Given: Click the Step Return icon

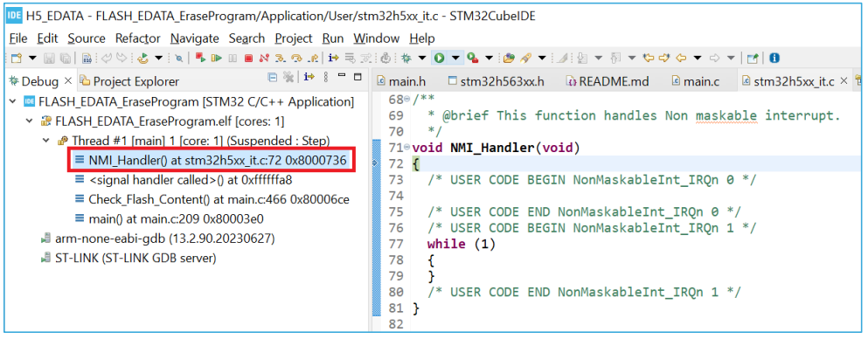Looking at the screenshot, I should coord(313,58).
